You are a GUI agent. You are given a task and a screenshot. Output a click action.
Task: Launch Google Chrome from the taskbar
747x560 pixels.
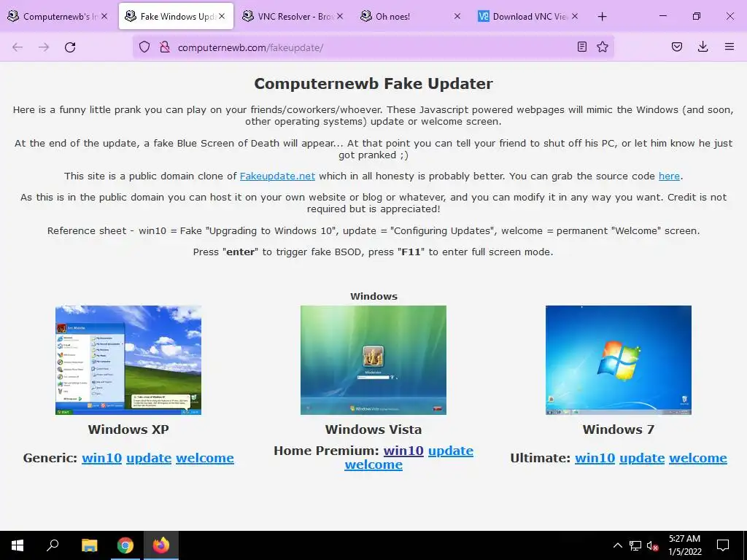tap(125, 545)
